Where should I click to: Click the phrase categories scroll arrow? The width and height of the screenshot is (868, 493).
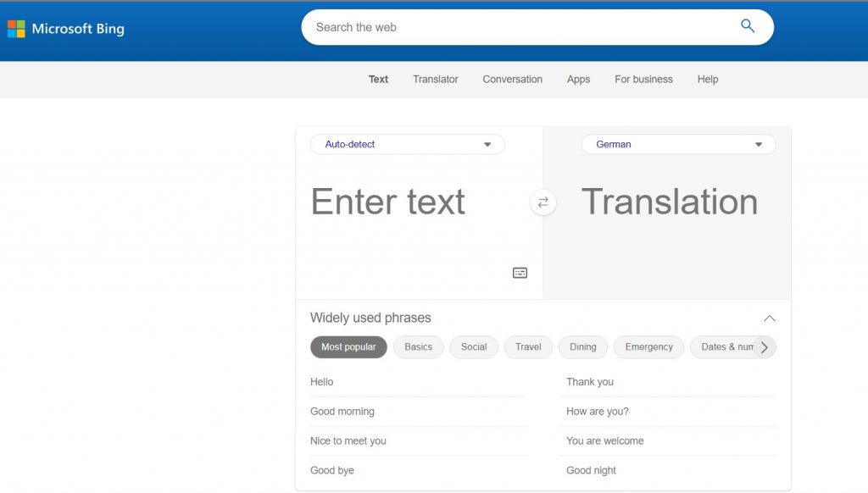(764, 346)
